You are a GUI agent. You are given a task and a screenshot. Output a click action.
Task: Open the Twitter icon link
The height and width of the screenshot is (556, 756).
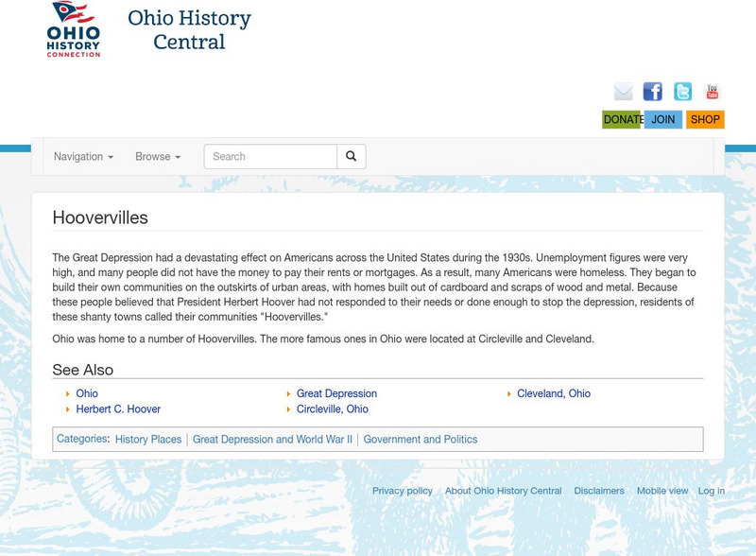(682, 92)
